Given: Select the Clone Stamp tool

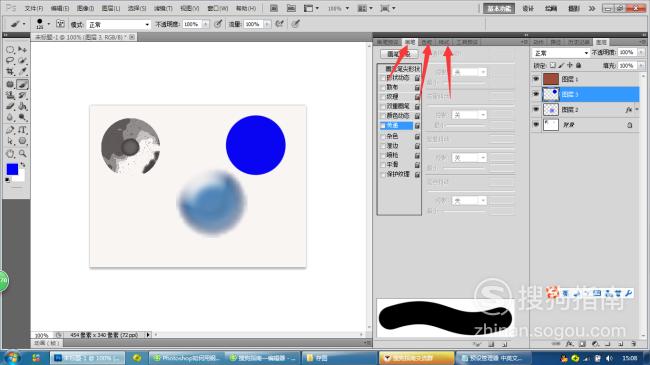Looking at the screenshot, I should pos(10,95).
